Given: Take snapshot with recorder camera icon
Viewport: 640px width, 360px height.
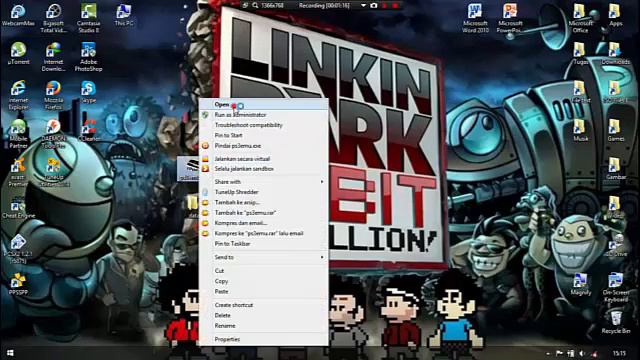Looking at the screenshot, I should point(373,6).
